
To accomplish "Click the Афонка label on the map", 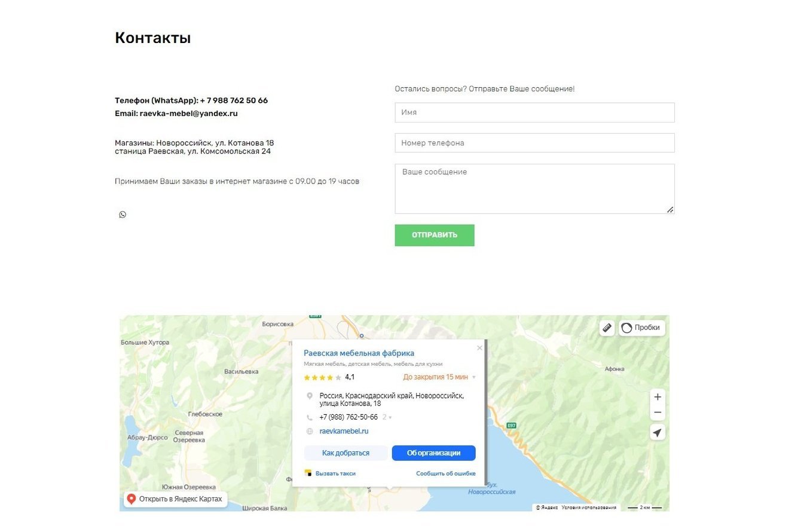I will [x=614, y=369].
